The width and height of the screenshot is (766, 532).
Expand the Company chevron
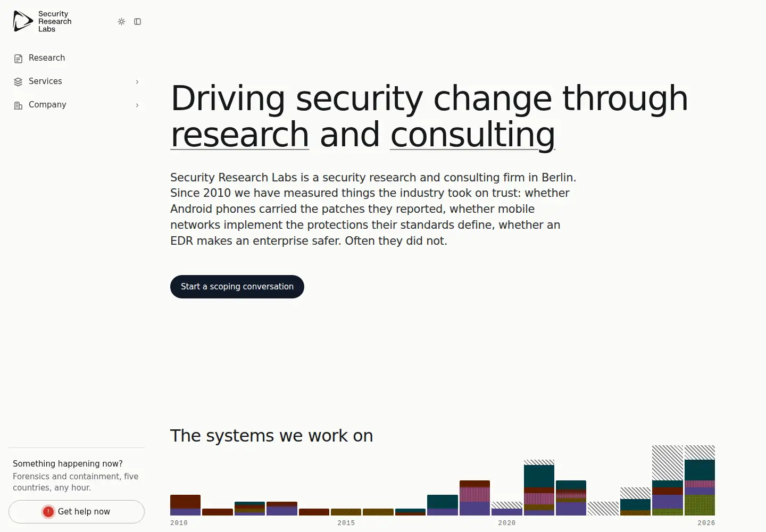point(137,105)
